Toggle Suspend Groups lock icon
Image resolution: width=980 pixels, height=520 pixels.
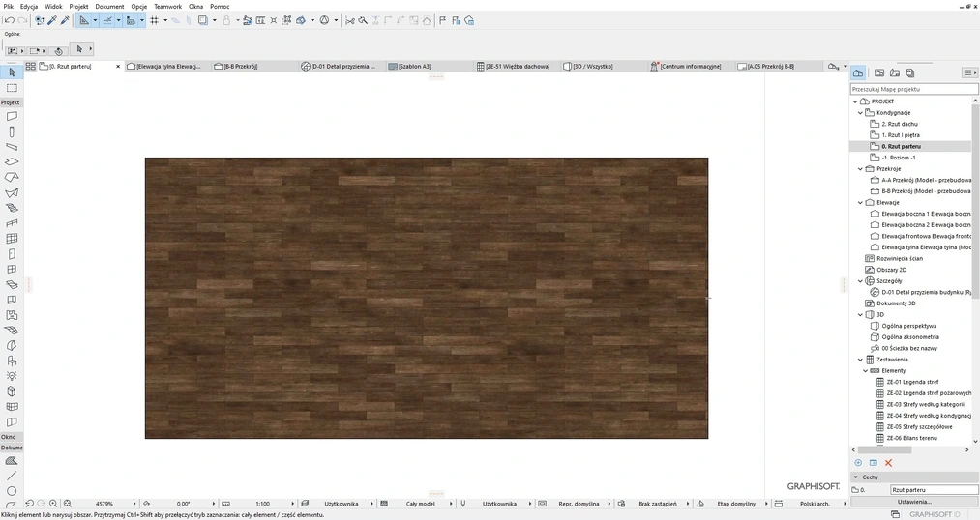click(226, 20)
